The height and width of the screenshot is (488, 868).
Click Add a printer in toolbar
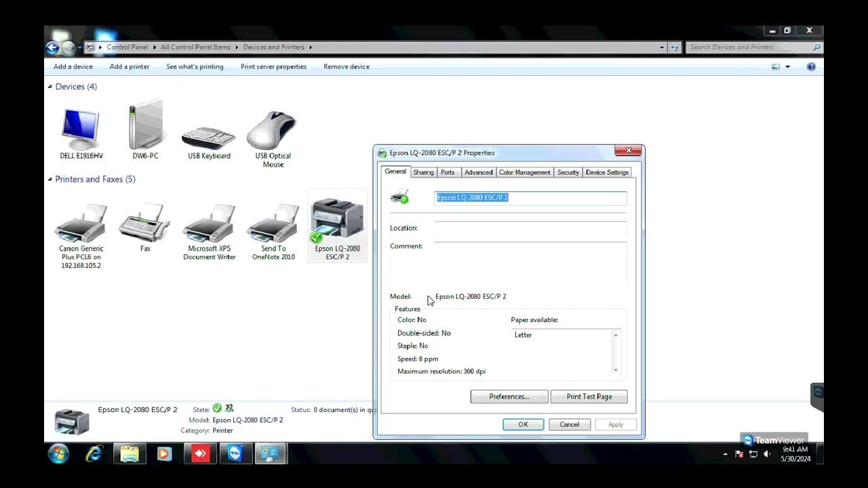coord(130,66)
